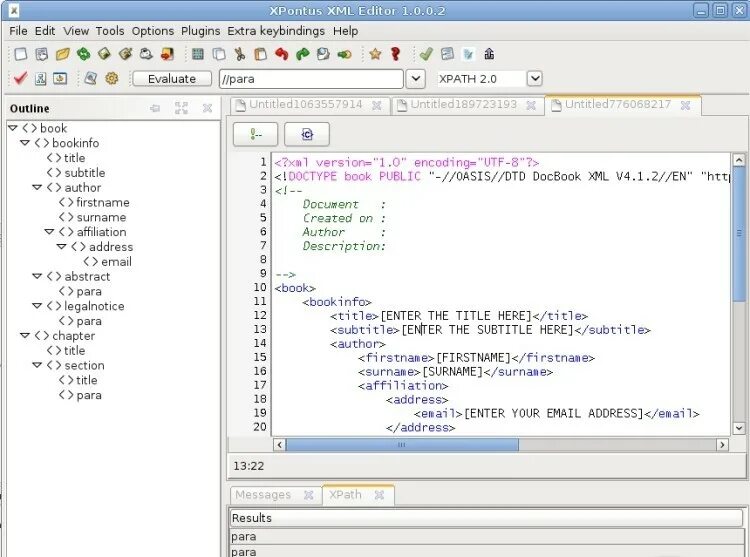The height and width of the screenshot is (557, 750).
Task: Open a file with the yellow folder icon
Action: pos(63,54)
